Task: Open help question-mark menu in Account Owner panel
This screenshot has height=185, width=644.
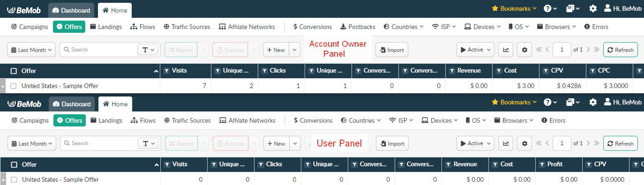Action: 550,8
